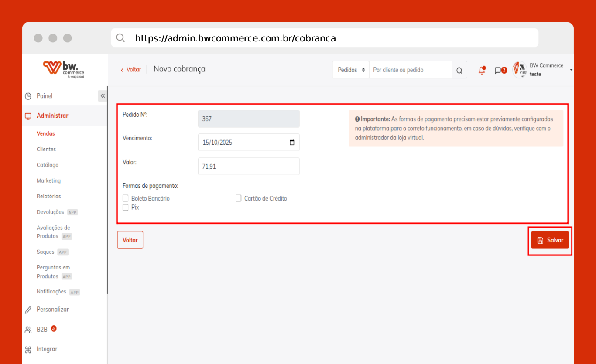Select the Pix payment checkbox

click(126, 208)
